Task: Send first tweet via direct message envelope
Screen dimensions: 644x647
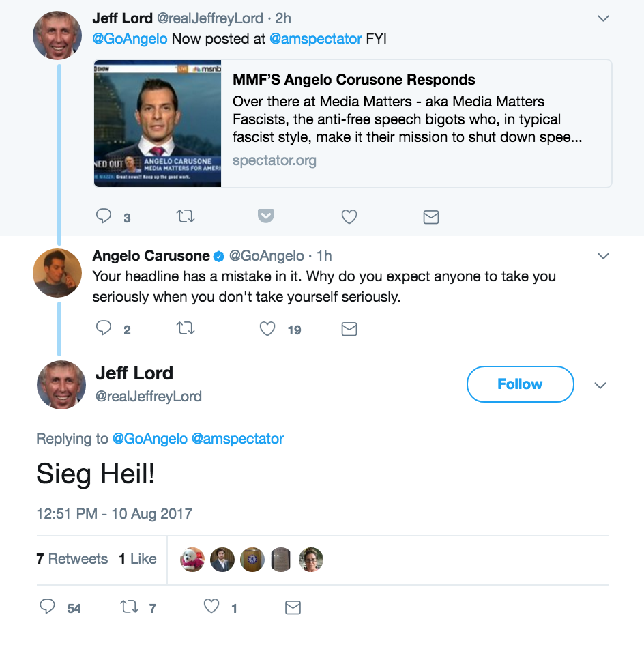Action: 430,217
